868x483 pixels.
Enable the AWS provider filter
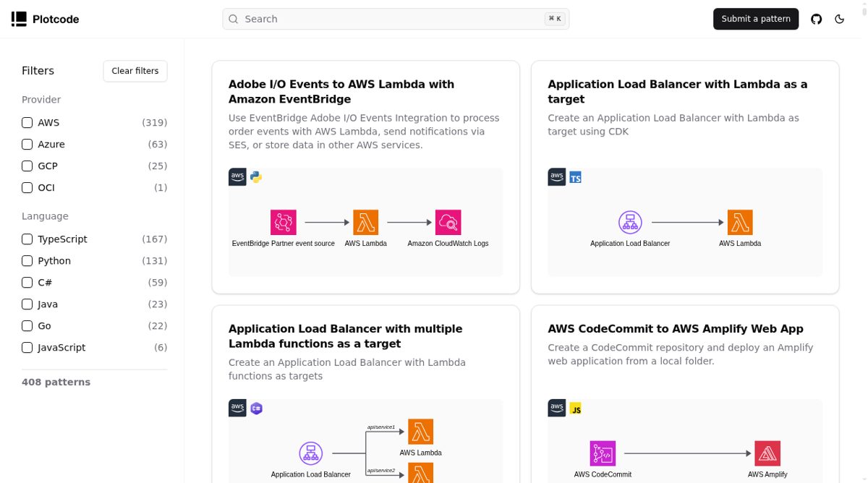click(x=27, y=123)
